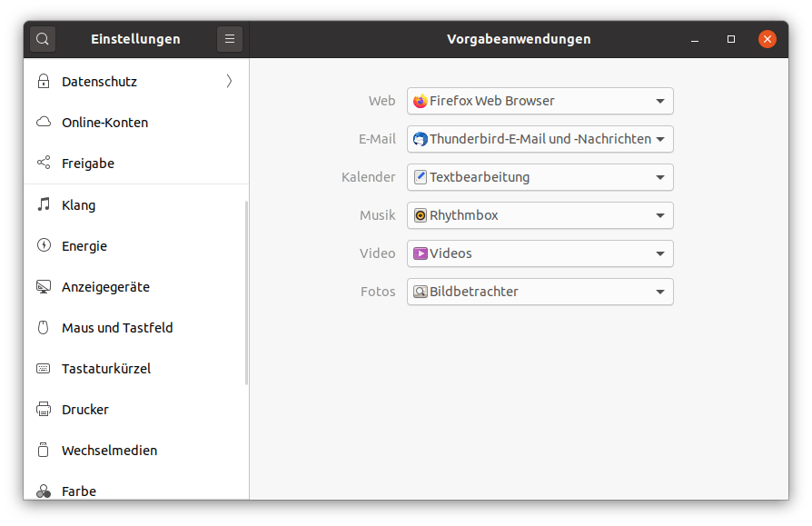Click the Maus und Tastfeld mouse icon
The width and height of the screenshot is (812, 526).
click(43, 328)
